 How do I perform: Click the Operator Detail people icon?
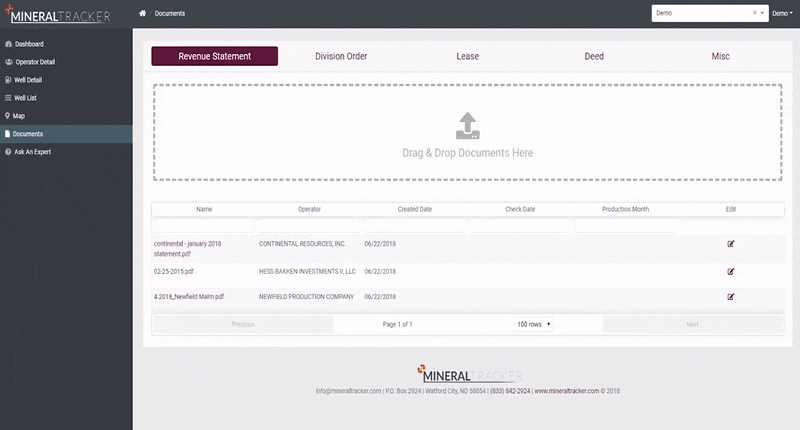(9, 62)
